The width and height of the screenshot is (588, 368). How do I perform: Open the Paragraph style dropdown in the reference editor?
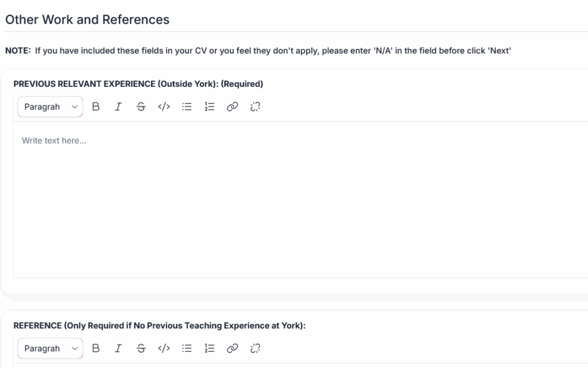(50, 348)
